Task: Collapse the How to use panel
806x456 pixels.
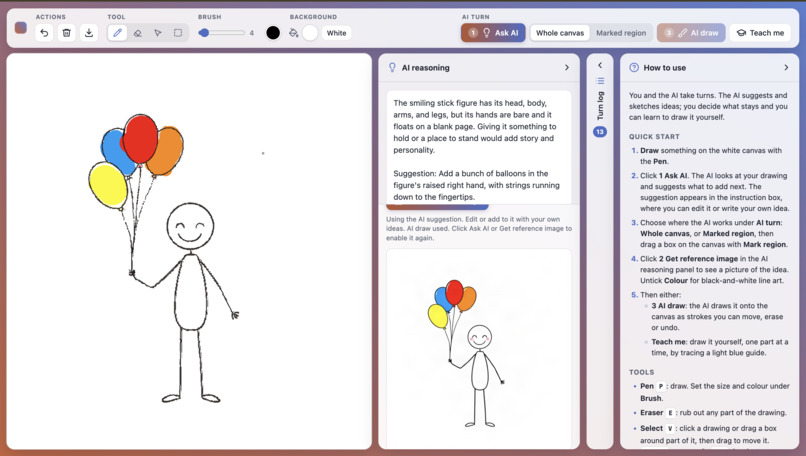Action: pos(786,67)
